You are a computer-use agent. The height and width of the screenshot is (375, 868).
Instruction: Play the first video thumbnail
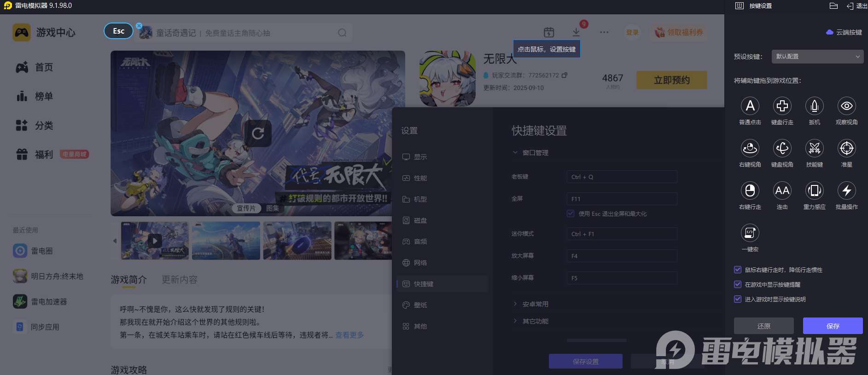pyautogui.click(x=155, y=241)
